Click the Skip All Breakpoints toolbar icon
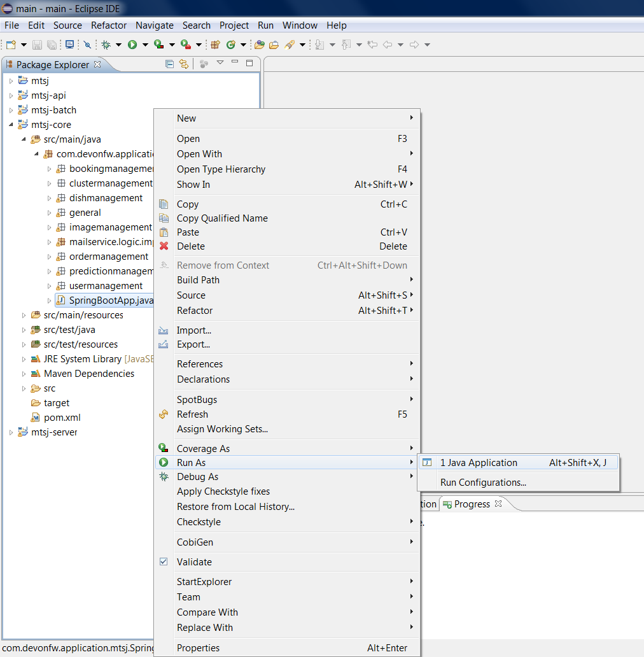This screenshot has width=644, height=657. coord(87,45)
